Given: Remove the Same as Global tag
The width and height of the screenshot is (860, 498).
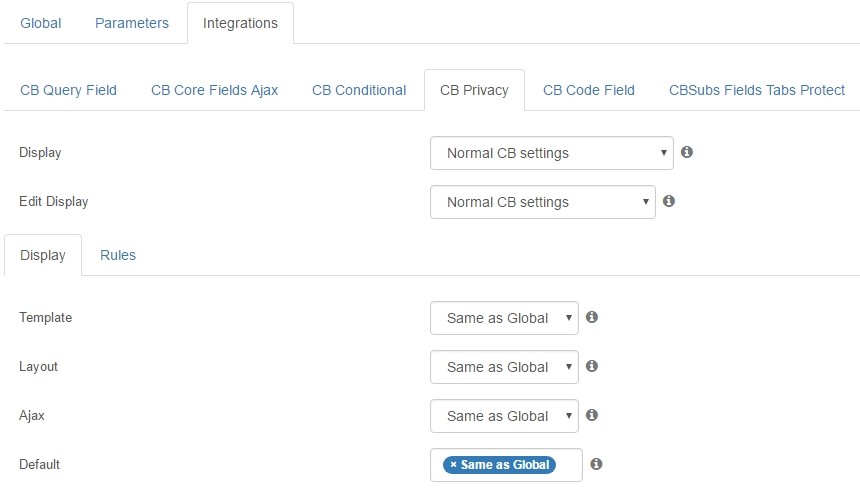Looking at the screenshot, I should click(453, 465).
